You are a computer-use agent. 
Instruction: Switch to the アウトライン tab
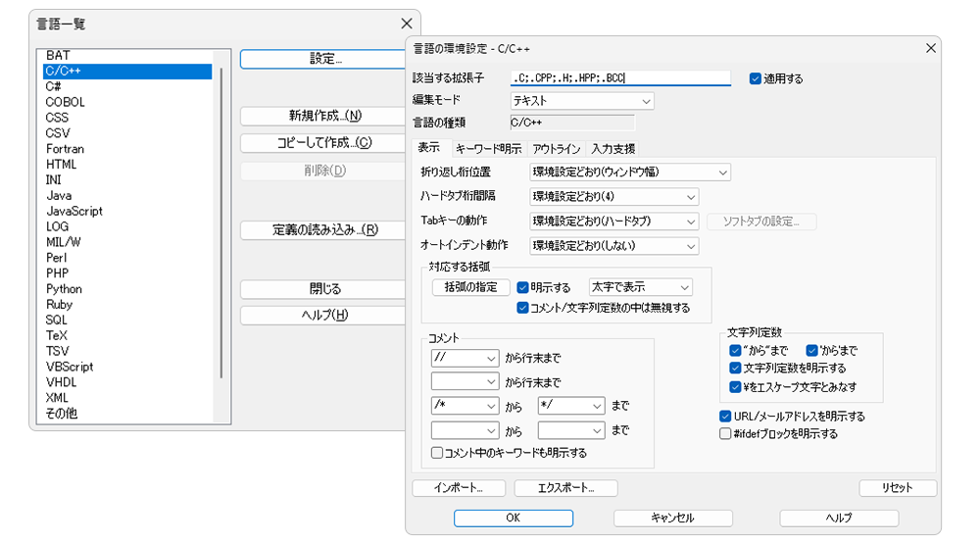click(x=556, y=149)
